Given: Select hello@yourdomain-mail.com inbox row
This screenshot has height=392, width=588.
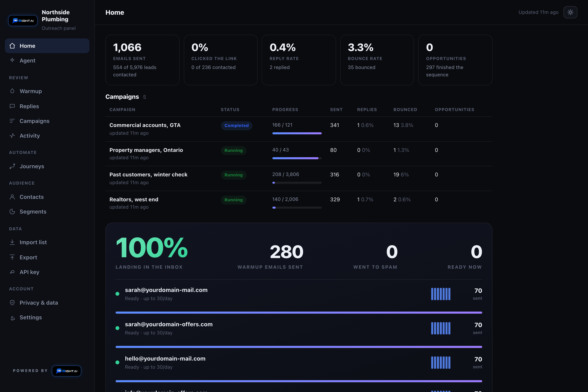Looking at the screenshot, I should tap(299, 362).
